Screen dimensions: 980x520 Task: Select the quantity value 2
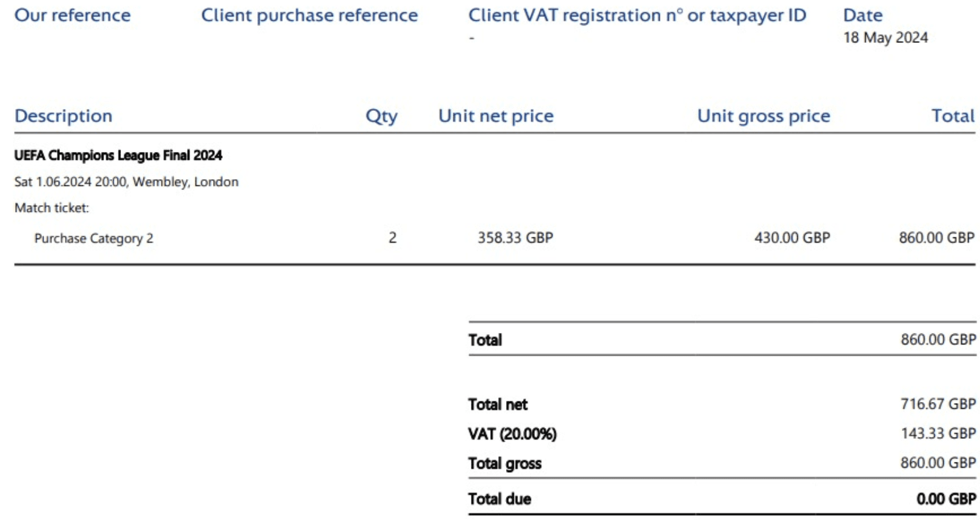[393, 238]
